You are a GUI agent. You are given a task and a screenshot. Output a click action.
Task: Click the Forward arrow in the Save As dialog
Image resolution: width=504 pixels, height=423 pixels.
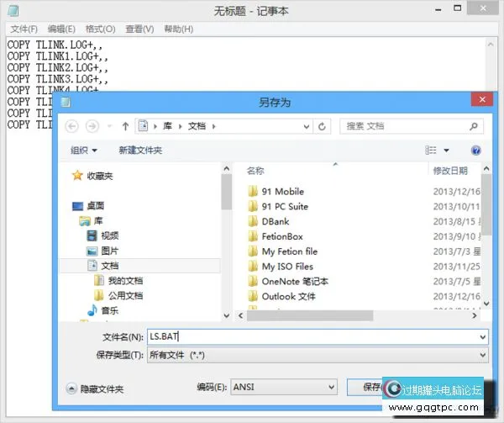point(92,126)
